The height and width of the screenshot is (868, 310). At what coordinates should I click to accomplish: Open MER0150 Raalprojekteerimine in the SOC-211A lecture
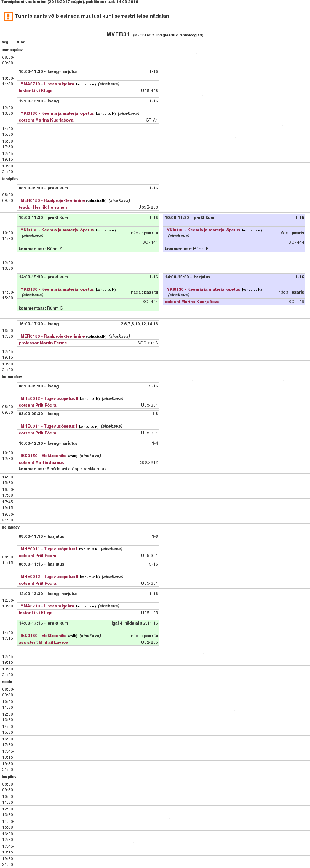(x=53, y=336)
